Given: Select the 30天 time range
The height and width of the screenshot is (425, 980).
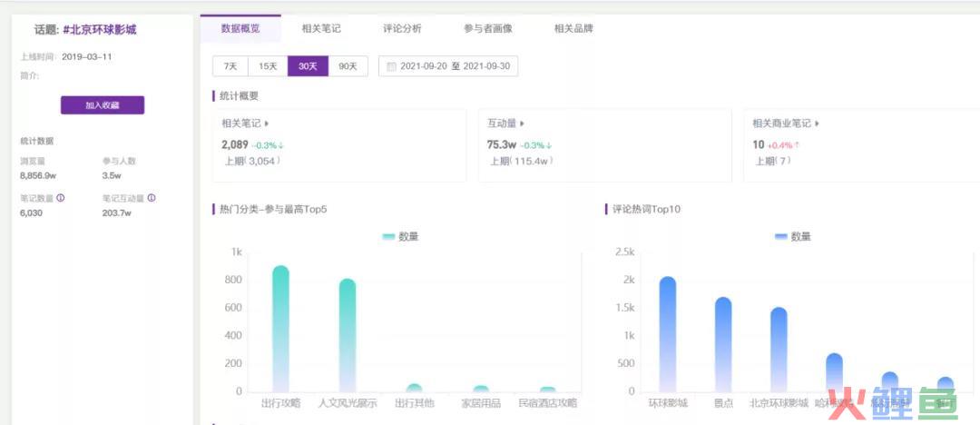Looking at the screenshot, I should [x=308, y=66].
